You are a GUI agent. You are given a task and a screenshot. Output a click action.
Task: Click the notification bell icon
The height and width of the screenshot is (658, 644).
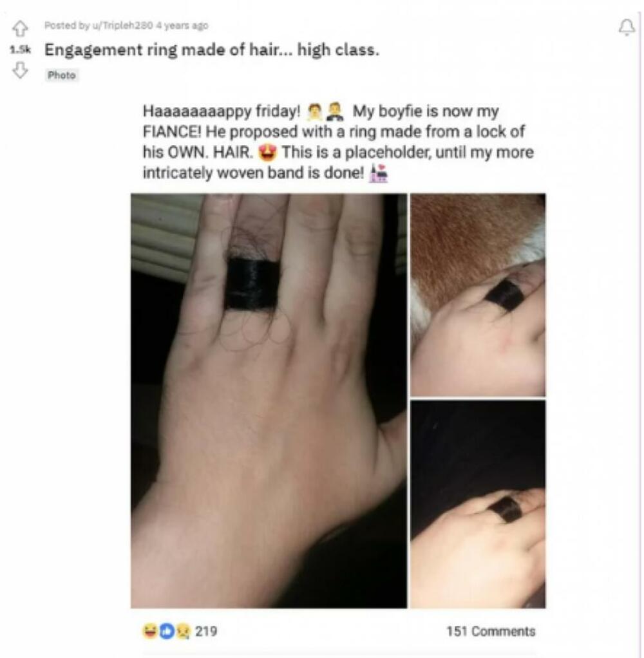(x=627, y=28)
